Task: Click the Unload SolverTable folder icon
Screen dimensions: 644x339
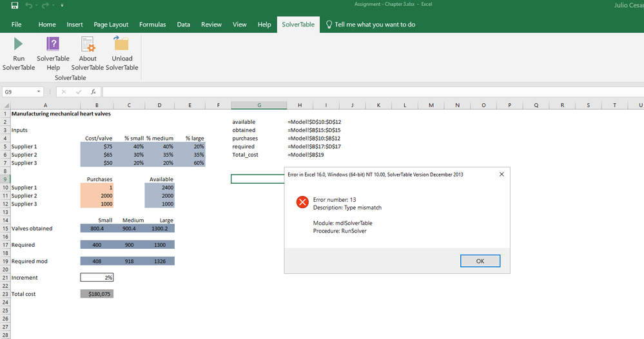Action: point(121,44)
